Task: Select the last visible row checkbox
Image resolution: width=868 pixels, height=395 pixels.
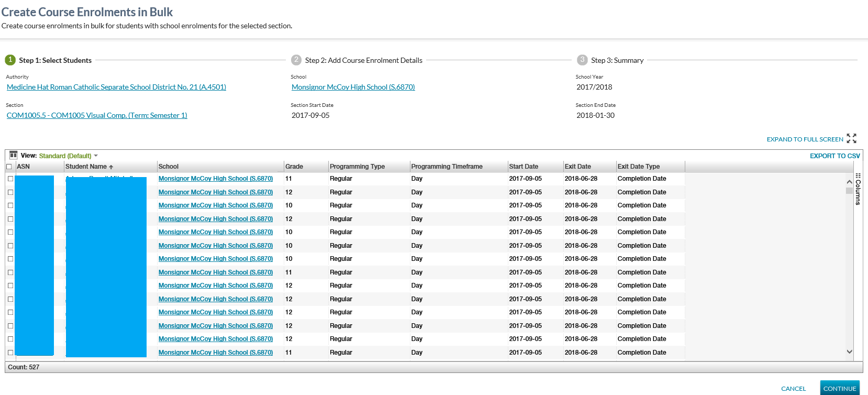Action: click(x=10, y=353)
